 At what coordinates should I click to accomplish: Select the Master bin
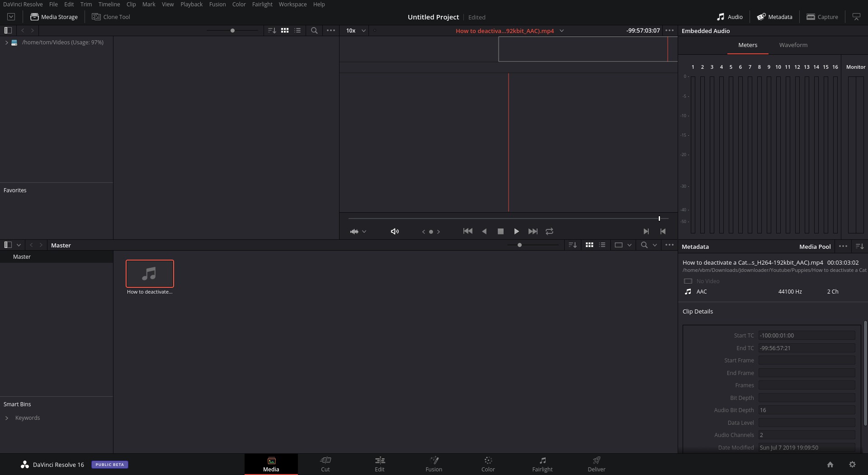click(57, 256)
